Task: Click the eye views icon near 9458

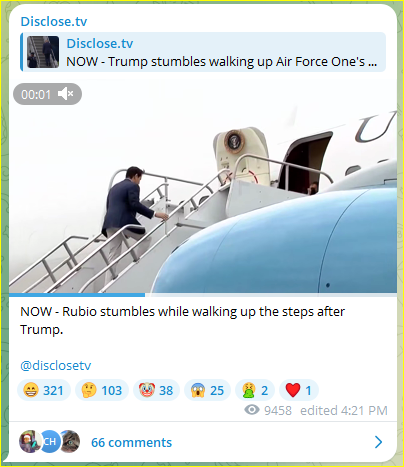Action: tap(252, 410)
